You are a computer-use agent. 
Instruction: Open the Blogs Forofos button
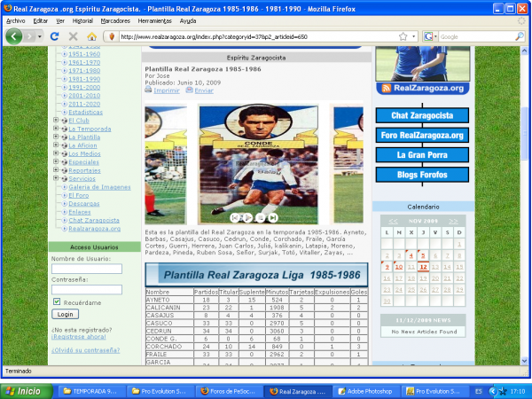pos(422,175)
